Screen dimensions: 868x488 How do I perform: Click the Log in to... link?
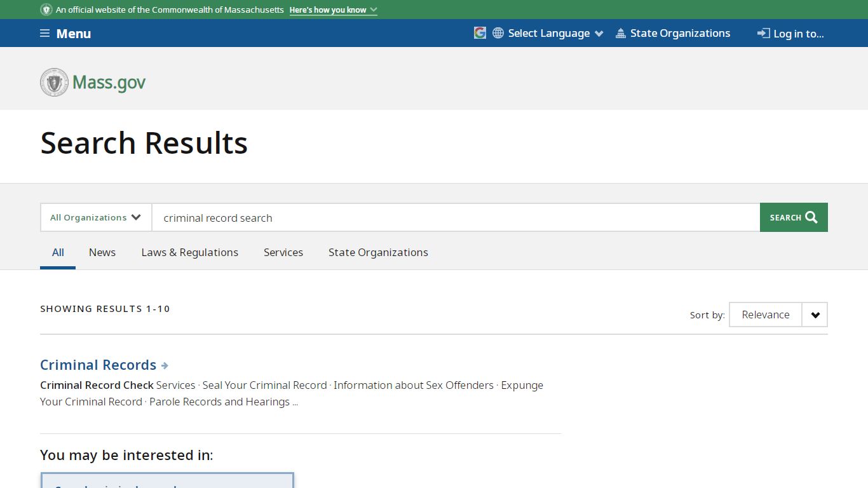[x=790, y=34]
